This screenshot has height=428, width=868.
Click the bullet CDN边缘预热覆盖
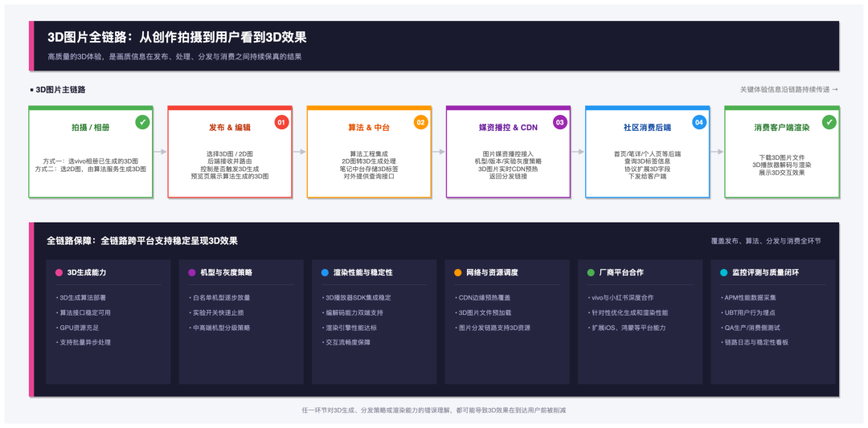tap(482, 297)
